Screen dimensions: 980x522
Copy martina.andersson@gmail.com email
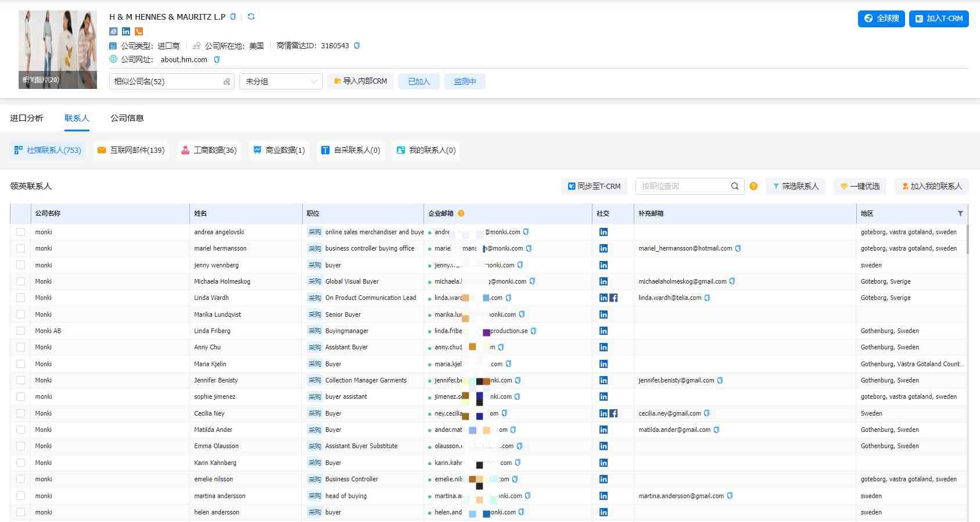click(x=730, y=496)
